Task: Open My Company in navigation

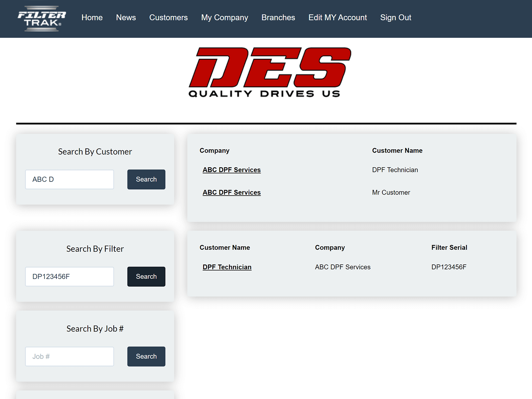Action: click(x=225, y=18)
